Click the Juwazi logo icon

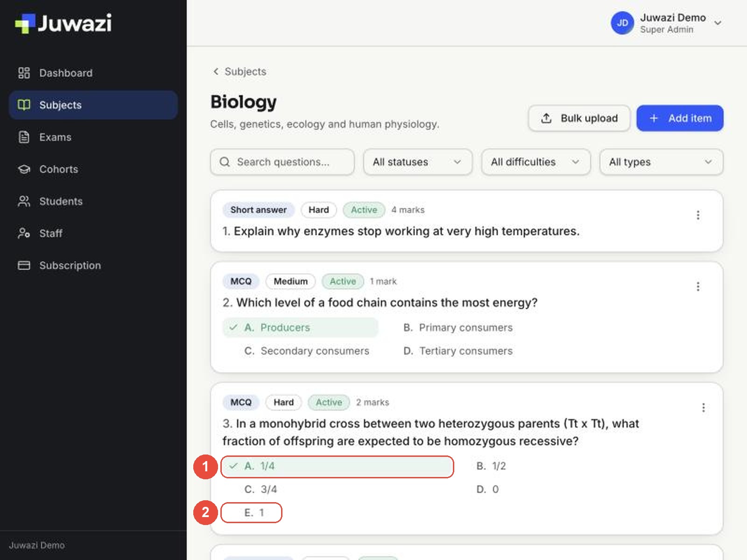tap(25, 24)
